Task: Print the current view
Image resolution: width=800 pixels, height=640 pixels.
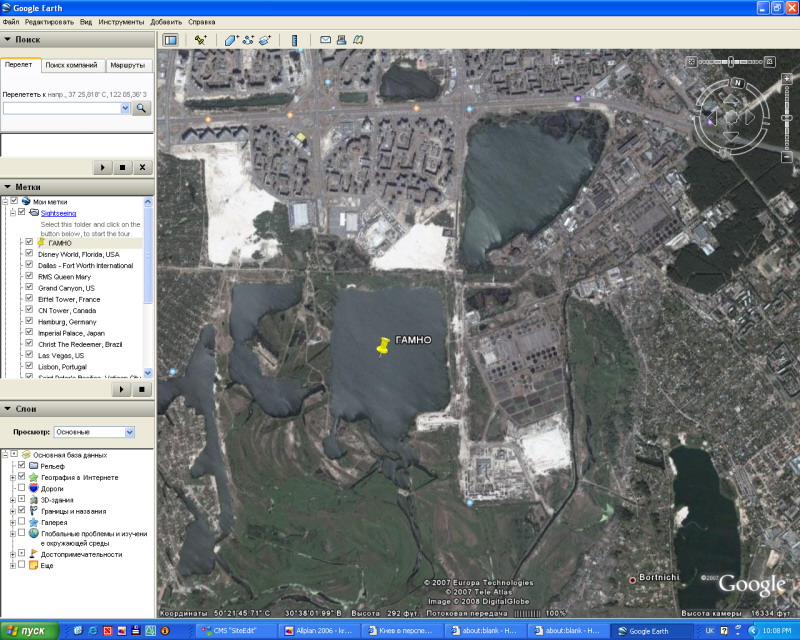Action: [341, 40]
